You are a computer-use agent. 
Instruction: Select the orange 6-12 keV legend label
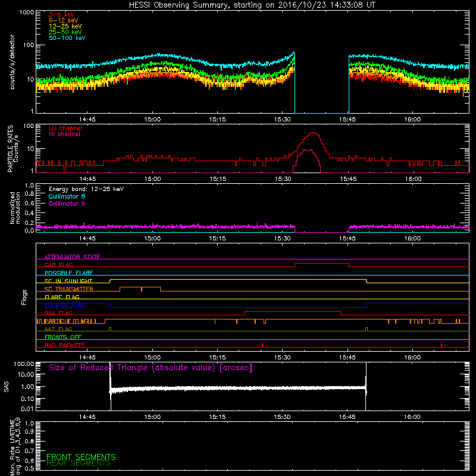[x=64, y=20]
